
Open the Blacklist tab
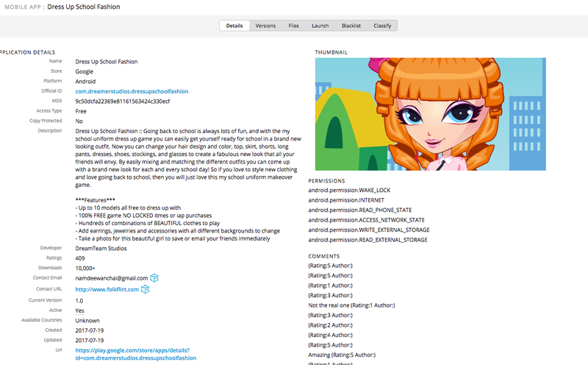[x=351, y=26]
